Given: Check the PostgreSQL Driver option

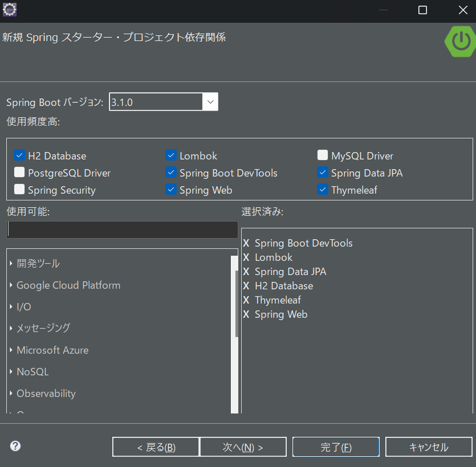Looking at the screenshot, I should coord(19,173).
